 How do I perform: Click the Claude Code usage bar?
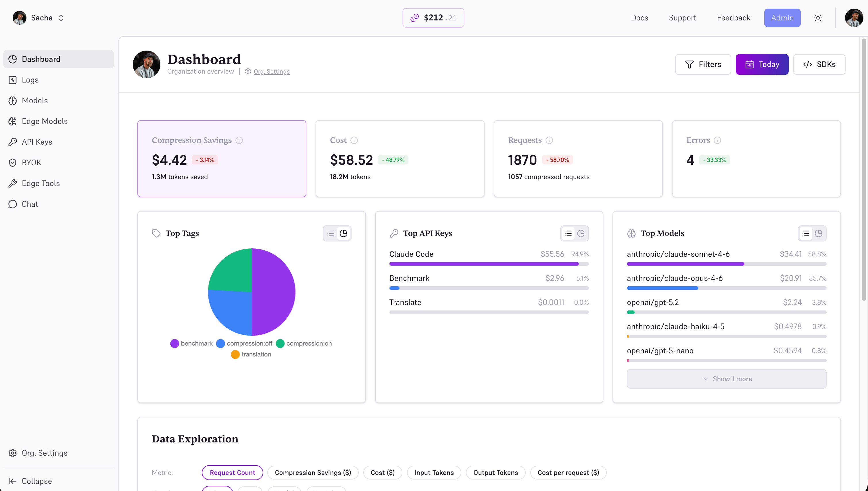[x=489, y=264]
